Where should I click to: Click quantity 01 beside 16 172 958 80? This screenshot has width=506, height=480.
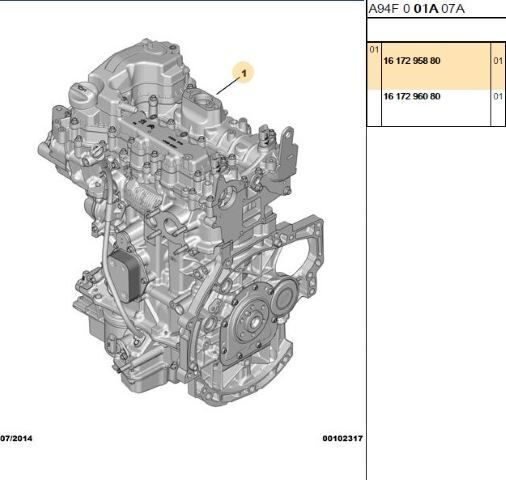tap(498, 61)
